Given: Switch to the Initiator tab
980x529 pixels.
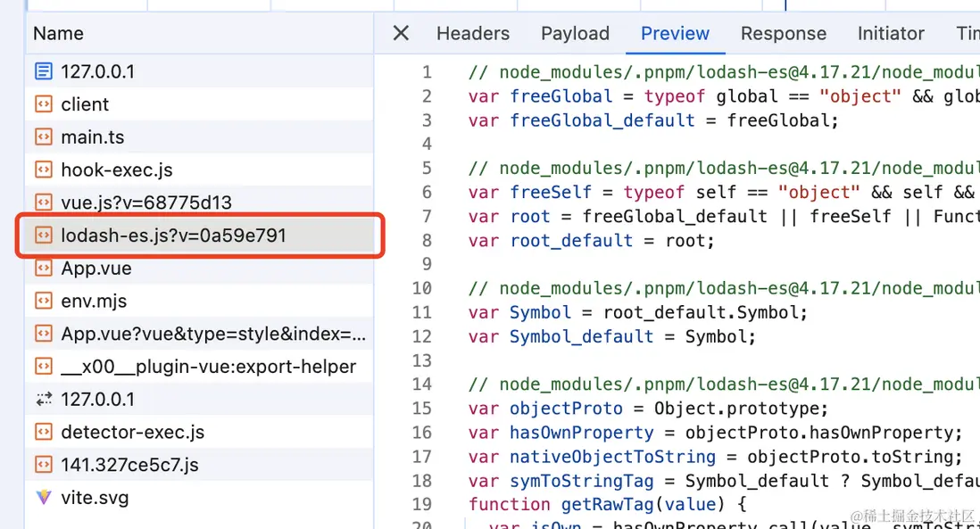Looking at the screenshot, I should [x=890, y=33].
